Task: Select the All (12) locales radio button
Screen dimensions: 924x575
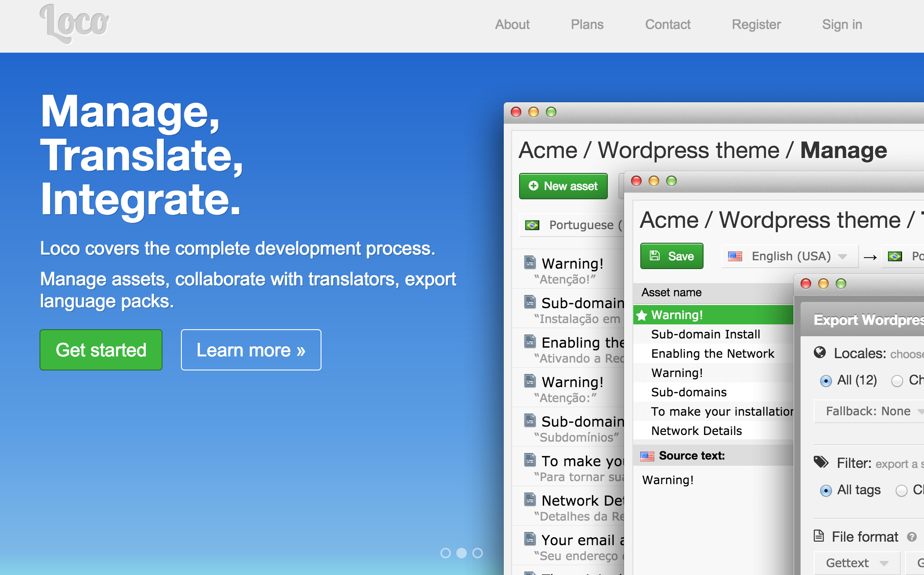Action: [826, 381]
